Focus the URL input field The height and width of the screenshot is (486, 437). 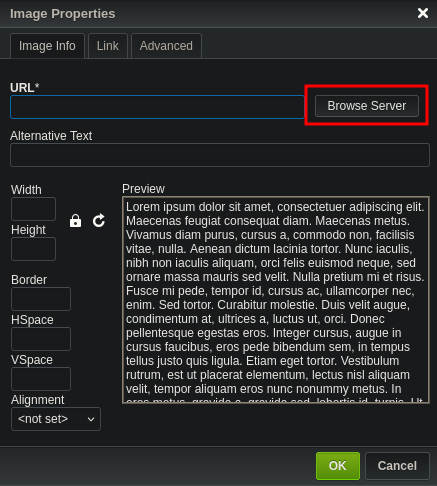point(157,107)
